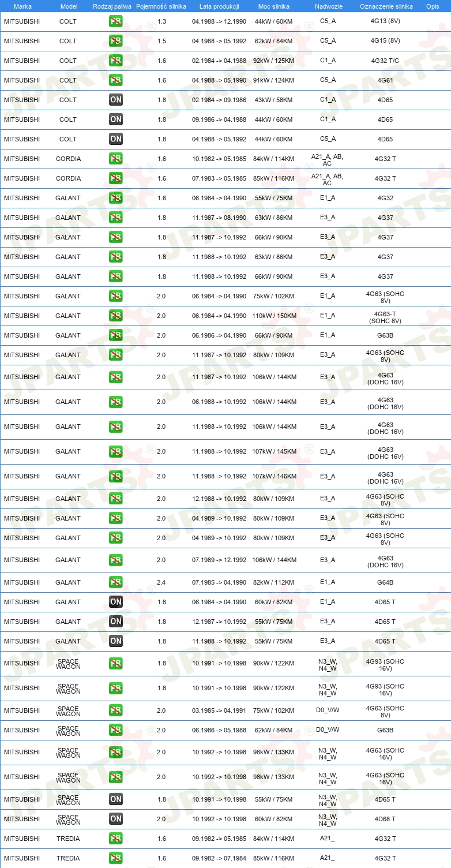Click the PB icon for TREDIA 85kW / 116KM
Viewport: 451px width, 868px height.
pyautogui.click(x=116, y=859)
